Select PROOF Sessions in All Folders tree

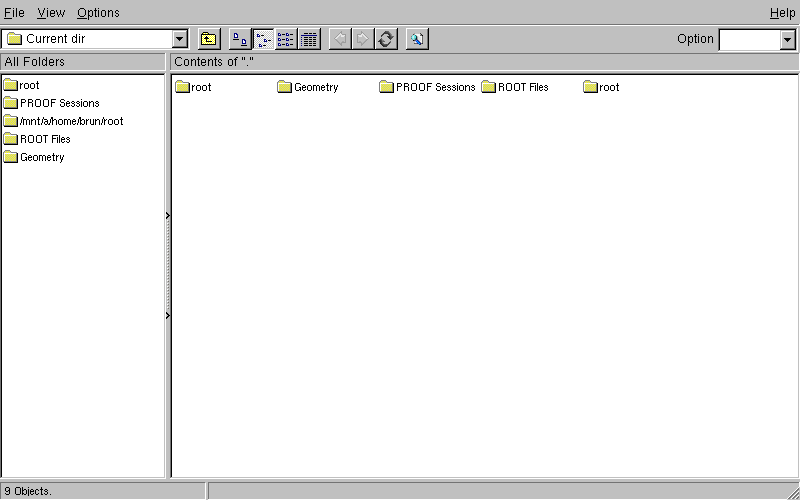point(59,103)
